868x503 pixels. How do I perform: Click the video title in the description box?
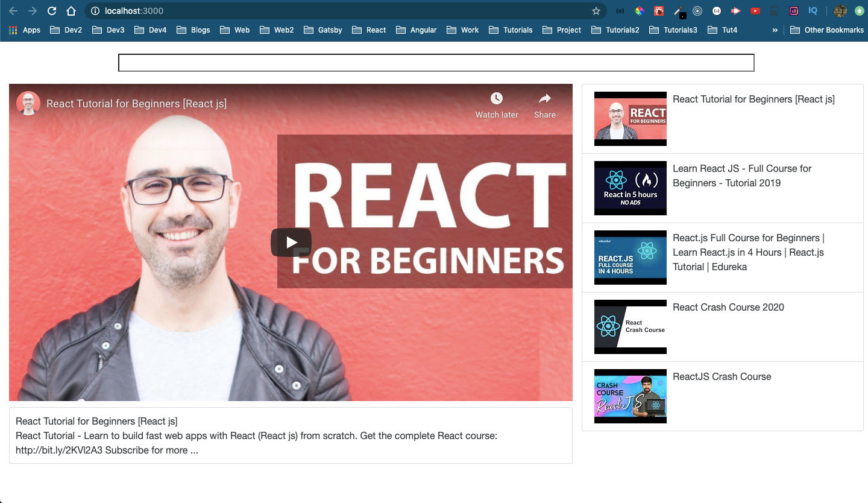[x=96, y=421]
